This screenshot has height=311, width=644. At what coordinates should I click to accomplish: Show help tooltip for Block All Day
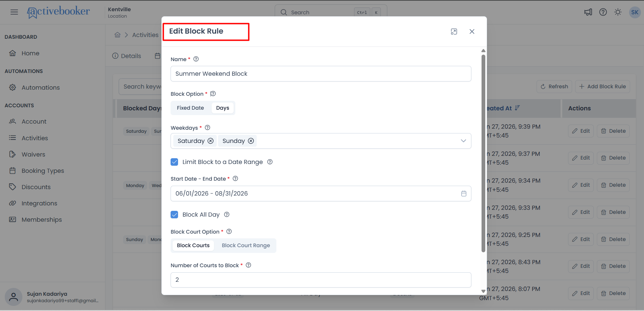227,215
